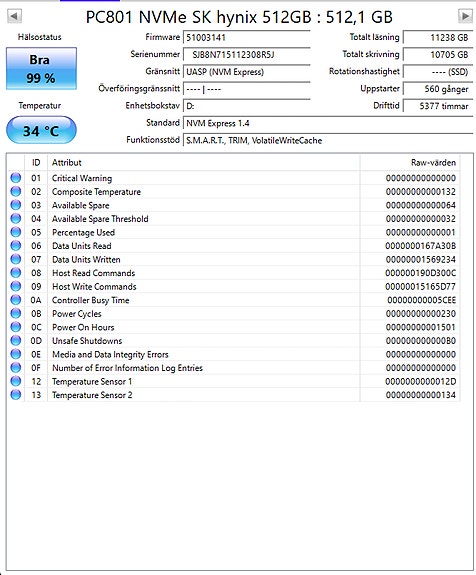Image resolution: width=476 pixels, height=575 pixels.
Task: Click raw value 000000190D300C
Action: point(421,273)
